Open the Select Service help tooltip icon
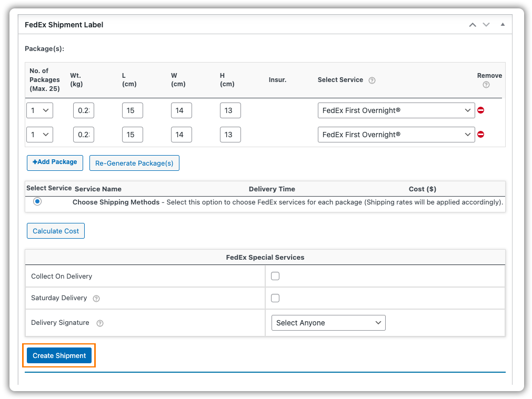This screenshot has width=532, height=399. coord(372,80)
